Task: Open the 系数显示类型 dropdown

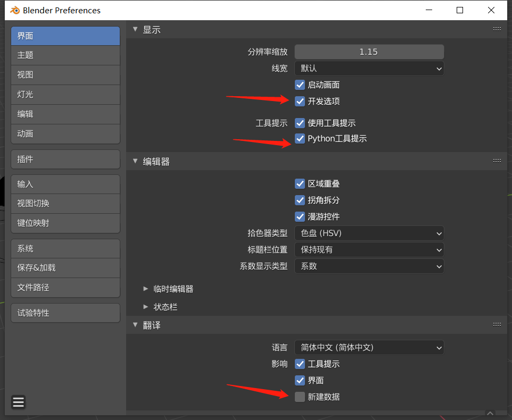Action: (369, 266)
